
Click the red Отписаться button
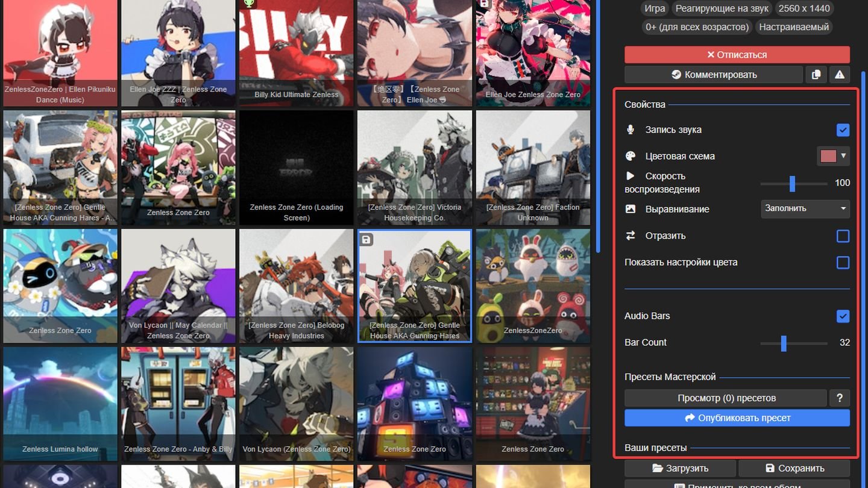737,54
